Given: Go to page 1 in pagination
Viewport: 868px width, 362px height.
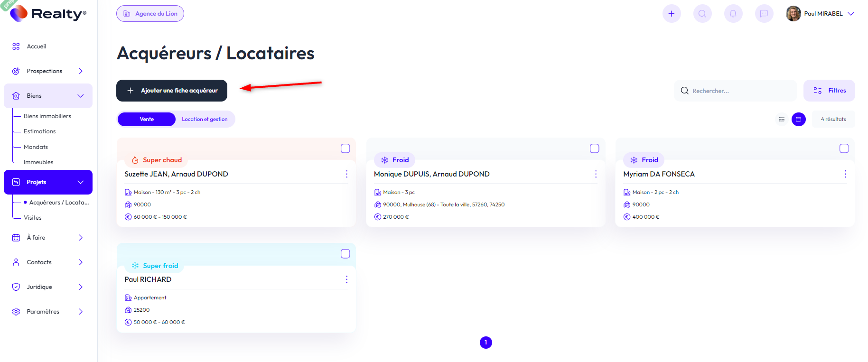Looking at the screenshot, I should (485, 343).
